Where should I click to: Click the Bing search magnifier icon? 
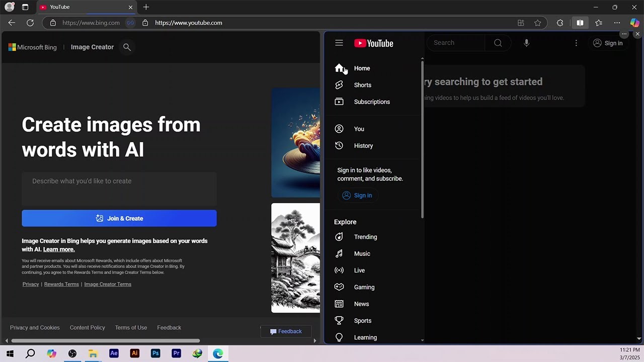click(x=127, y=47)
